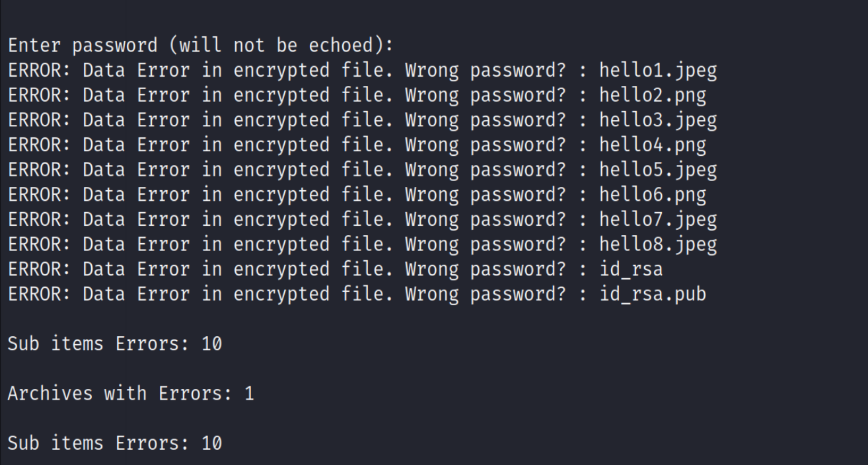Click the hello8.jpeg filename text
Screen dimensions: 868x465
click(657, 244)
